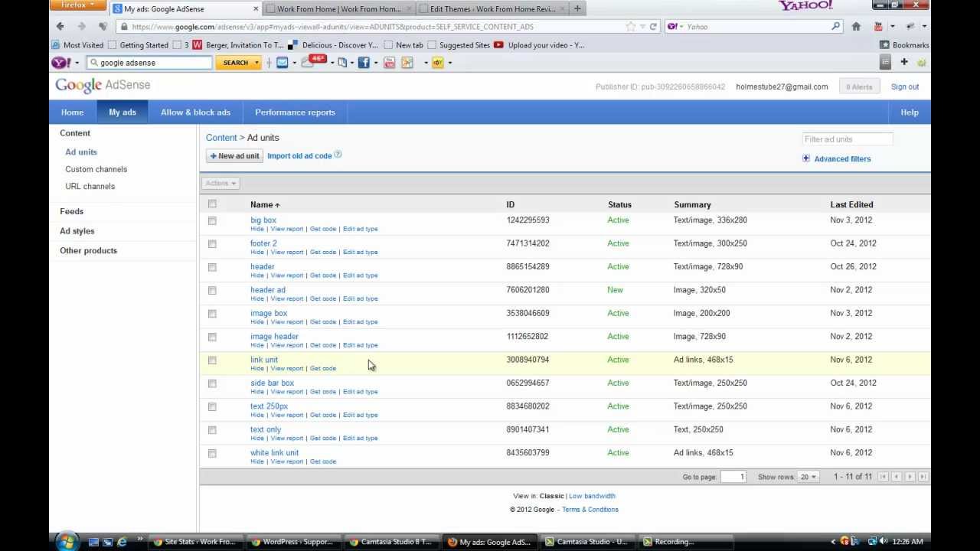Viewport: 980px width, 551px height.
Task: Click the YouTube icon on Yahoo toolbar
Action: click(x=389, y=63)
